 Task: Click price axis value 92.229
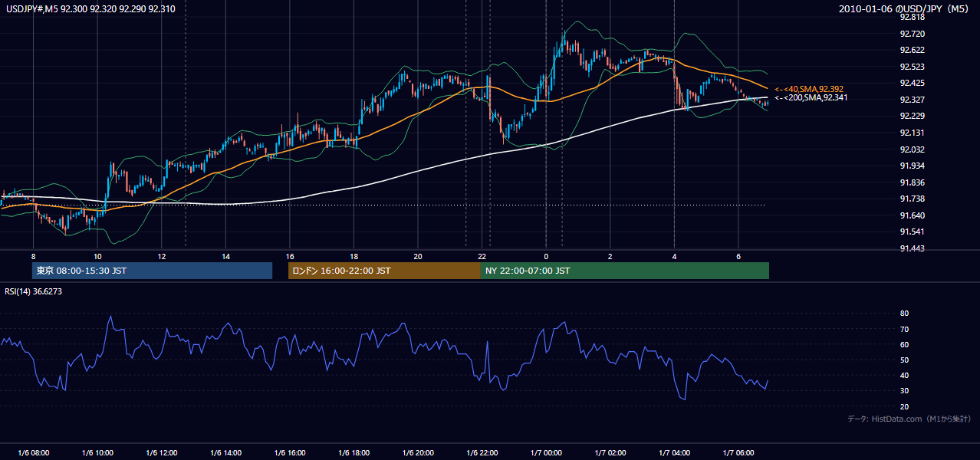(914, 116)
